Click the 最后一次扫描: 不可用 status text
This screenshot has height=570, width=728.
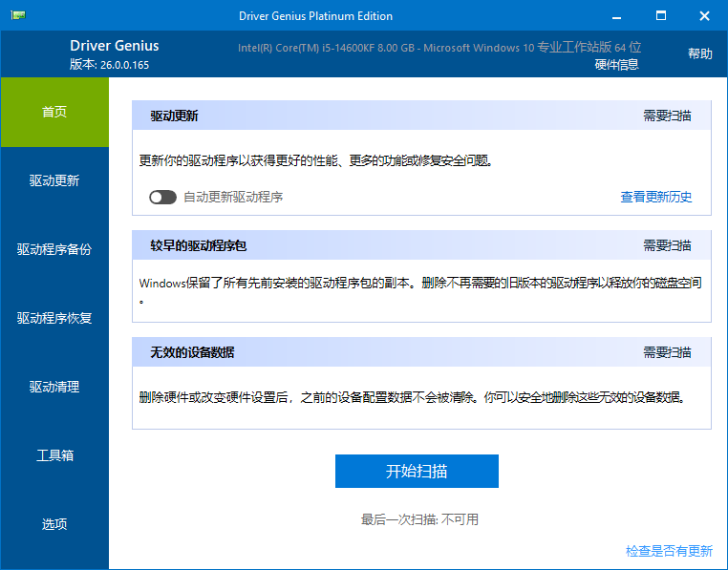(419, 519)
